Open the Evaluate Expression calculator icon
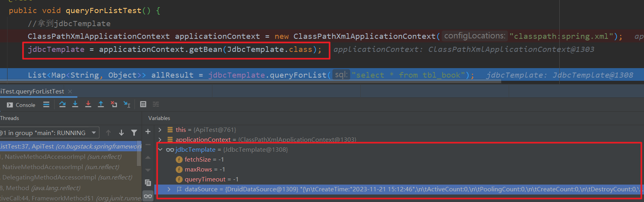 pos(143,104)
